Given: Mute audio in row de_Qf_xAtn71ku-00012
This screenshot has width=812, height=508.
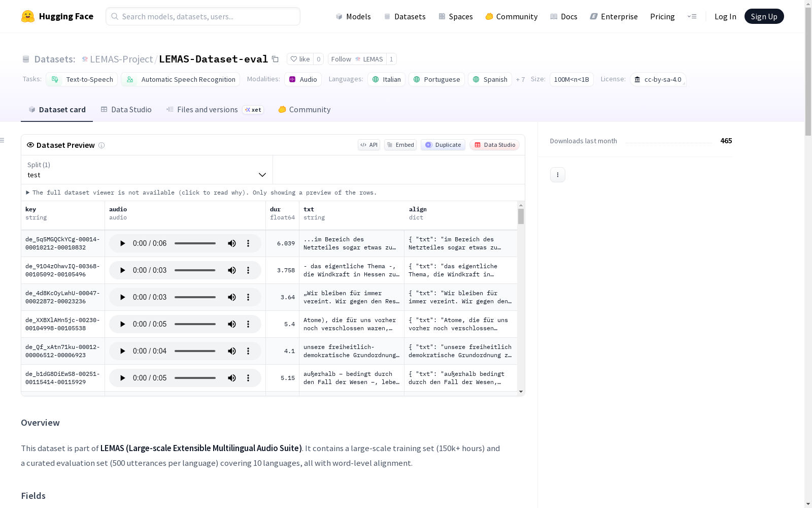Looking at the screenshot, I should [x=232, y=351].
